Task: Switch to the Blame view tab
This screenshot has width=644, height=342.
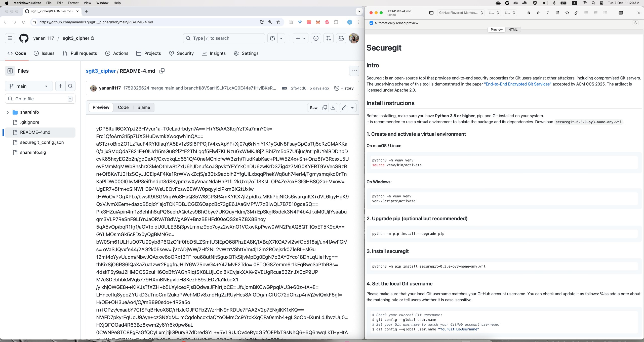Action: coord(144,107)
